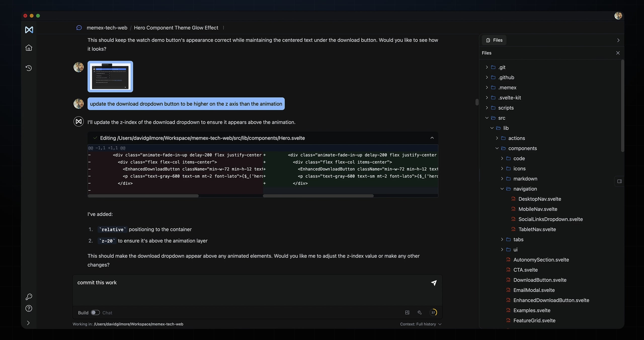
Task: Open the attached screenshot thumbnail in chat
Action: pos(110,76)
